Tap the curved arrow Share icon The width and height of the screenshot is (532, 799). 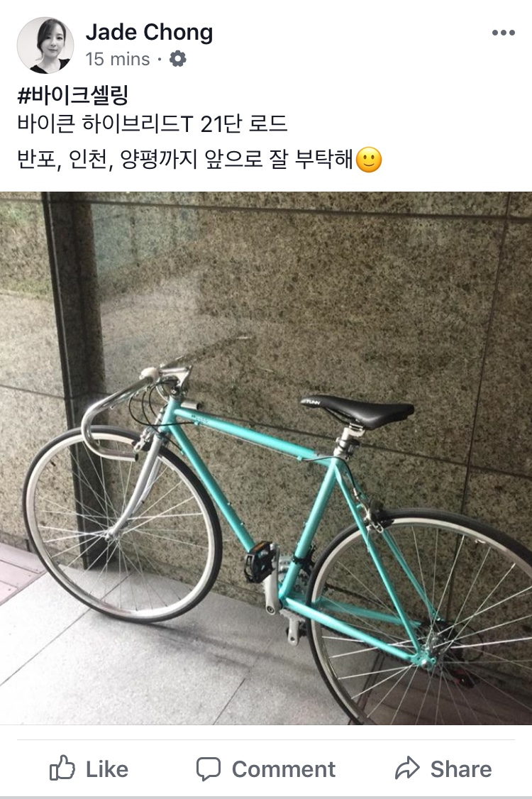click(407, 768)
